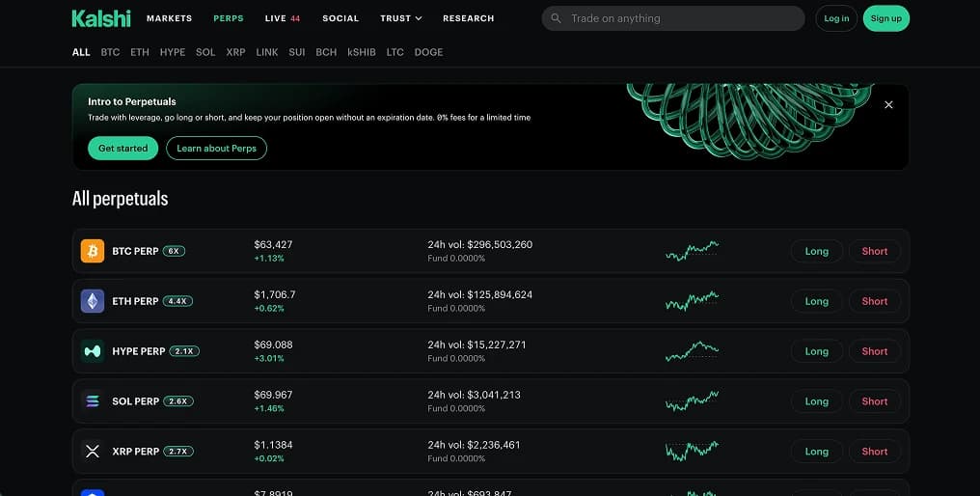Filter perpetuals by XRP

pyautogui.click(x=235, y=52)
